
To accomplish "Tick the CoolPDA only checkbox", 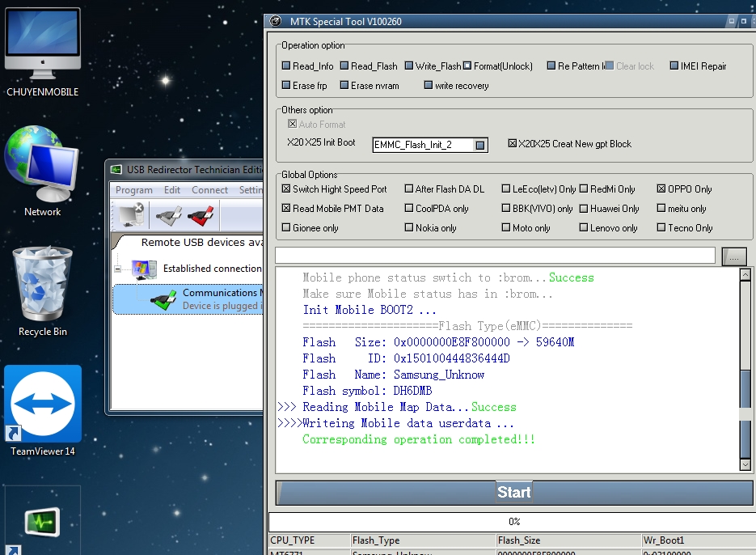I will click(x=409, y=208).
